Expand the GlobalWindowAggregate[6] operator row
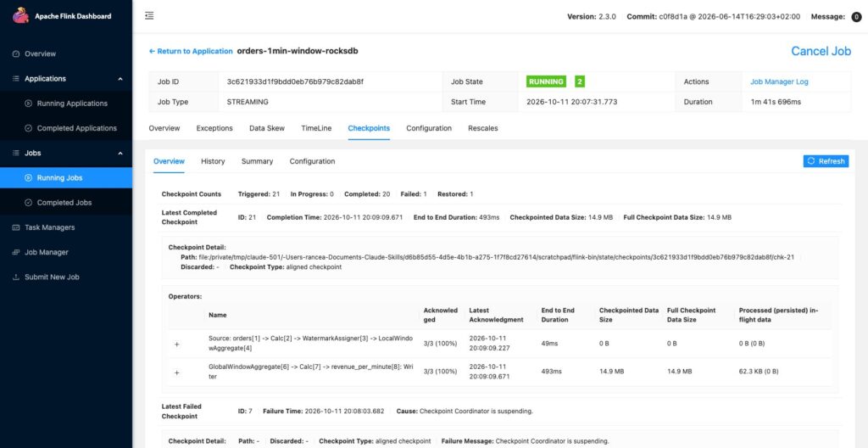The width and height of the screenshot is (868, 448). (177, 372)
